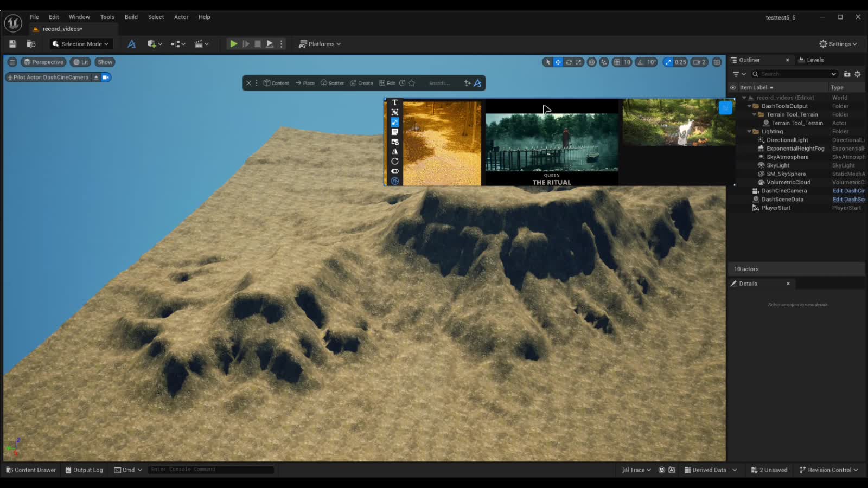
Task: Toggle the Show flags button in viewport
Action: (x=104, y=62)
